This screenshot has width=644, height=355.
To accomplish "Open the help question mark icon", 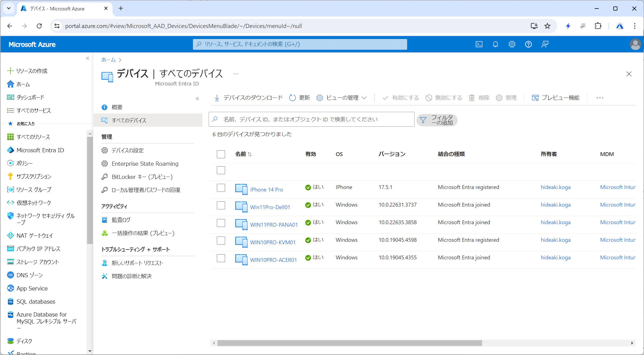I will point(528,44).
